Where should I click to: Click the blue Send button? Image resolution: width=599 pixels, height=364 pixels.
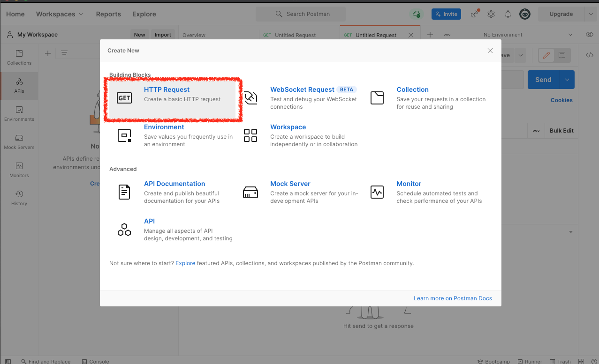544,80
